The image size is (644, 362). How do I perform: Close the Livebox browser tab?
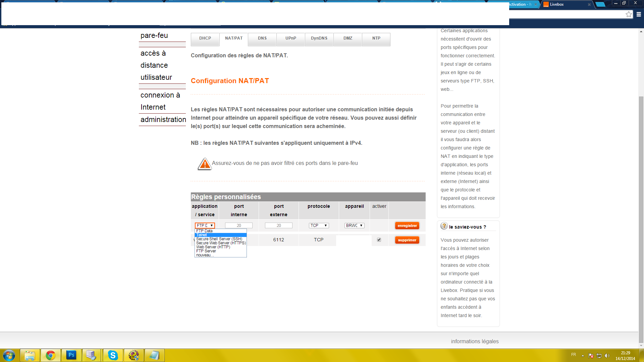tap(589, 4)
